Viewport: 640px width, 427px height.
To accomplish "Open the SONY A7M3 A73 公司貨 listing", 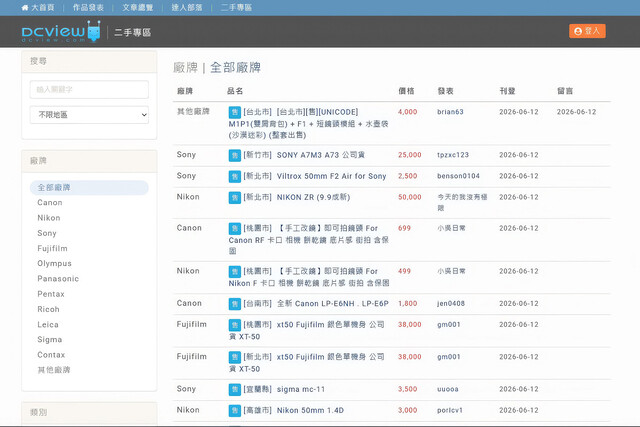I will [x=321, y=155].
